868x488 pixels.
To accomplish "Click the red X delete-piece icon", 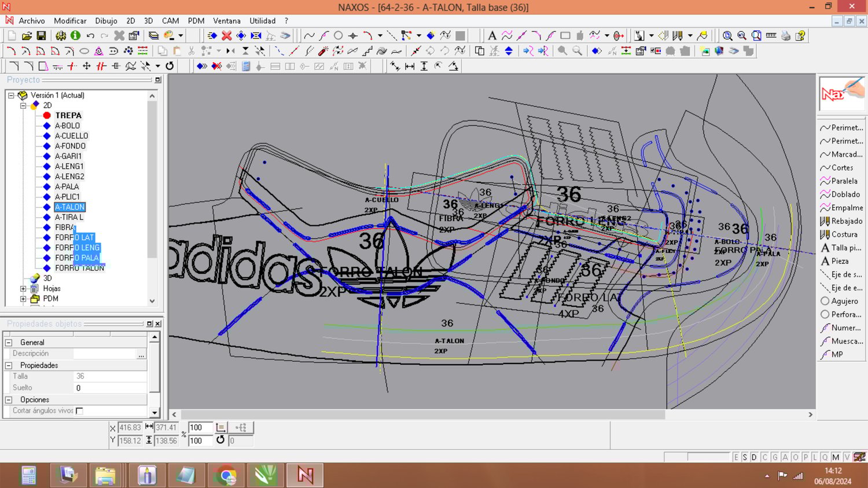I will tap(227, 36).
